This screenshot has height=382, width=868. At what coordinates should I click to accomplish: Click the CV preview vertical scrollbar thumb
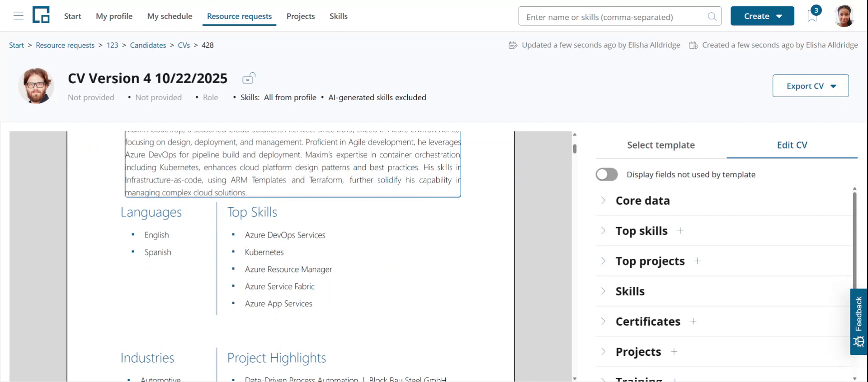575,149
